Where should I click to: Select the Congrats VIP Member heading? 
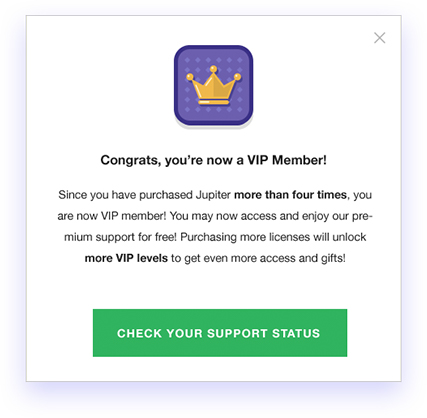(x=213, y=160)
